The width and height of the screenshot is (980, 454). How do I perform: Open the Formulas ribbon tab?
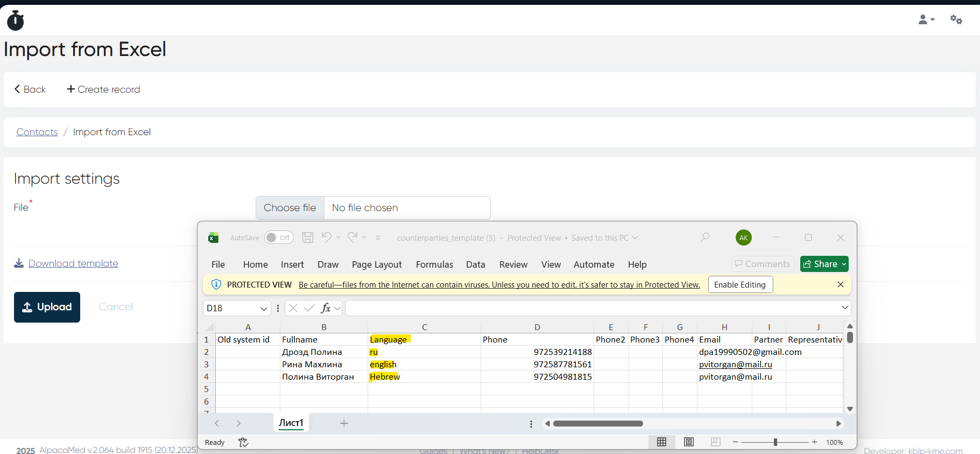click(x=434, y=264)
